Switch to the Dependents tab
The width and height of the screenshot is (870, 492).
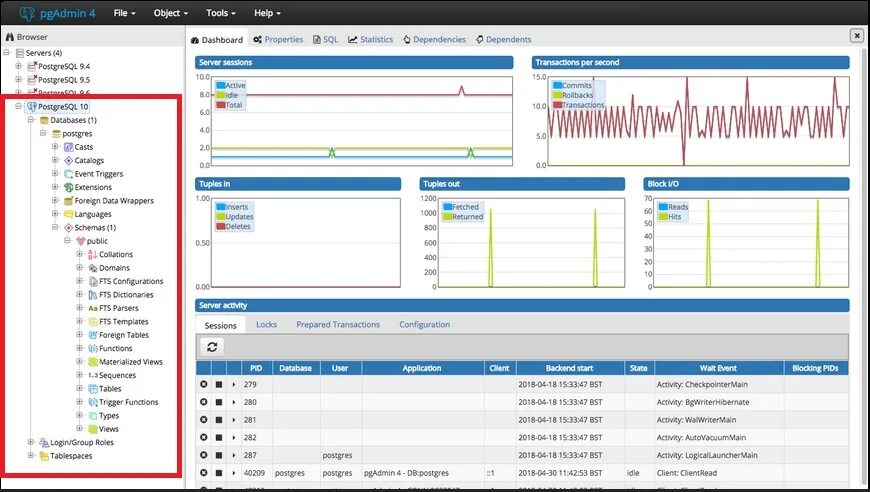click(x=503, y=39)
